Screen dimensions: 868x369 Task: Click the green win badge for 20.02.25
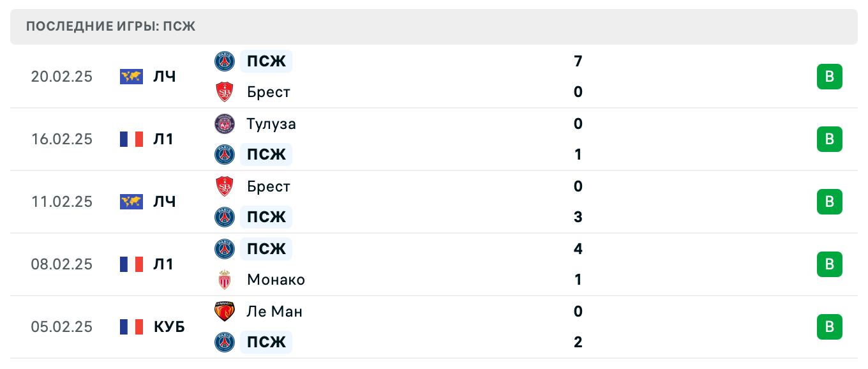pos(830,77)
